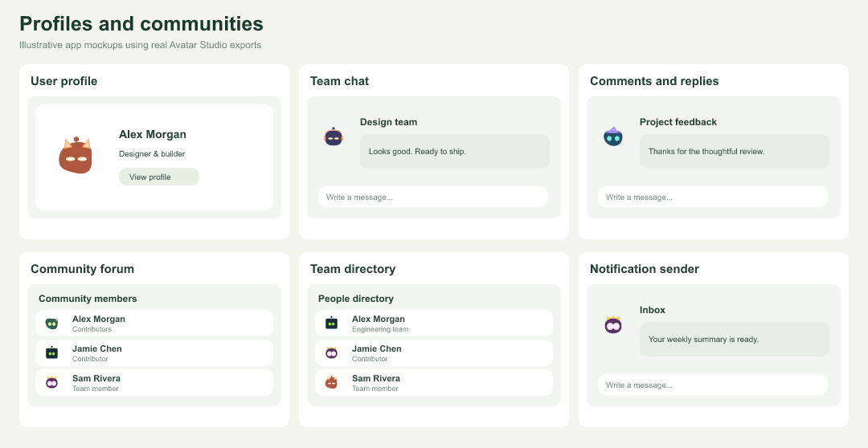
Task: Click Sam Rivera's name in Community members
Action: pyautogui.click(x=96, y=379)
